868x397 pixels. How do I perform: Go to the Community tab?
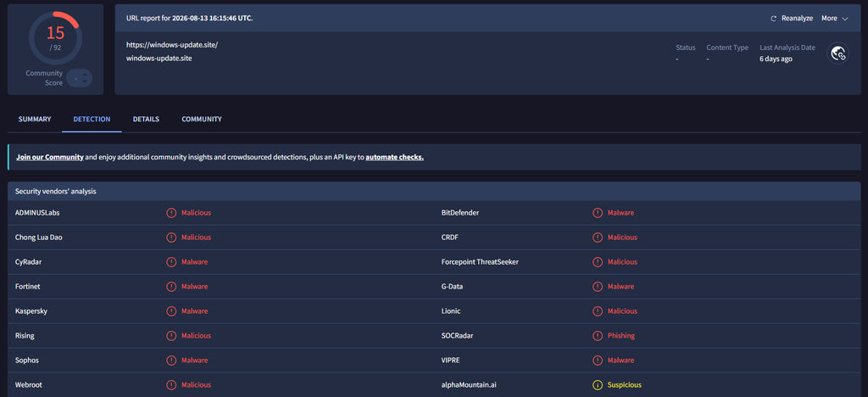[x=202, y=119]
